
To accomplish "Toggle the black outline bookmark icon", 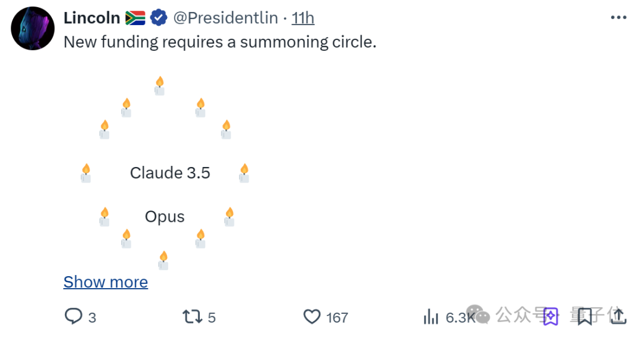I will 584,316.
